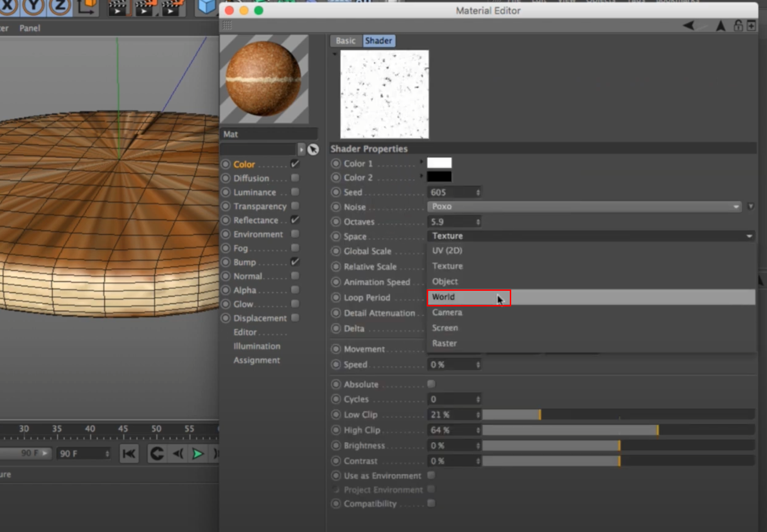767x532 pixels.
Task: Enable the Diffusion channel checkbox
Action: coord(295,178)
